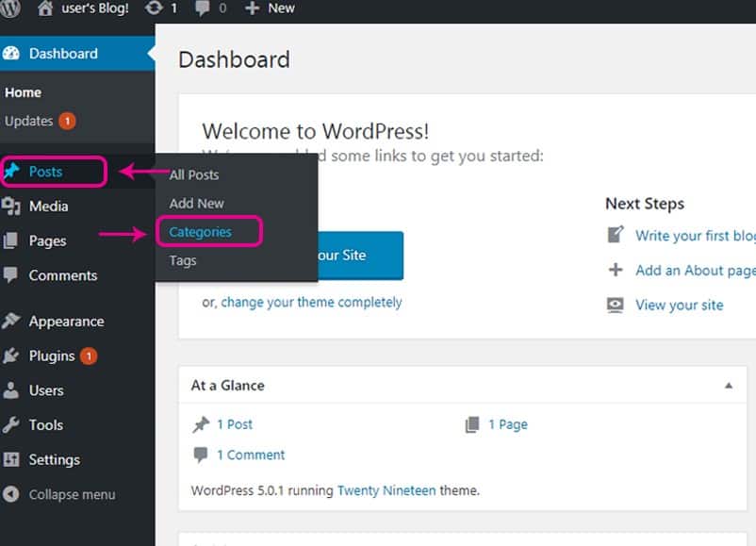756x546 pixels.
Task: Click the updates refresh icon in admin bar
Action: tap(154, 8)
